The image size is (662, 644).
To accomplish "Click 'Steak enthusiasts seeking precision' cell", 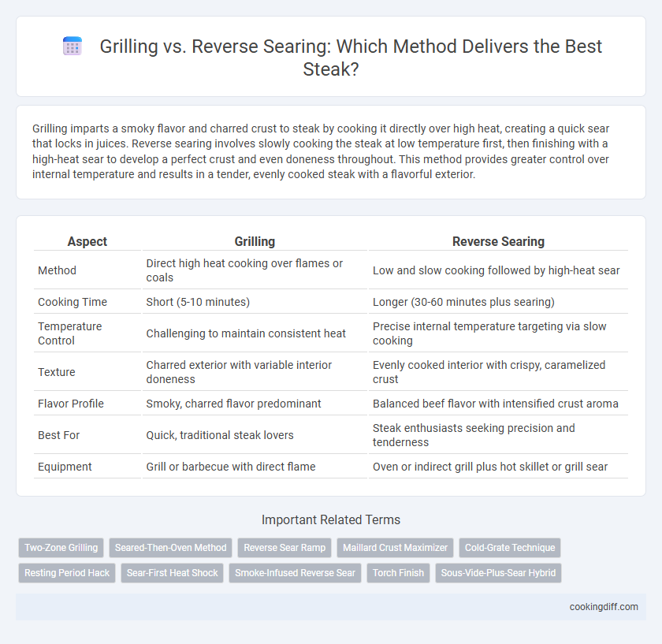I will pyautogui.click(x=498, y=435).
